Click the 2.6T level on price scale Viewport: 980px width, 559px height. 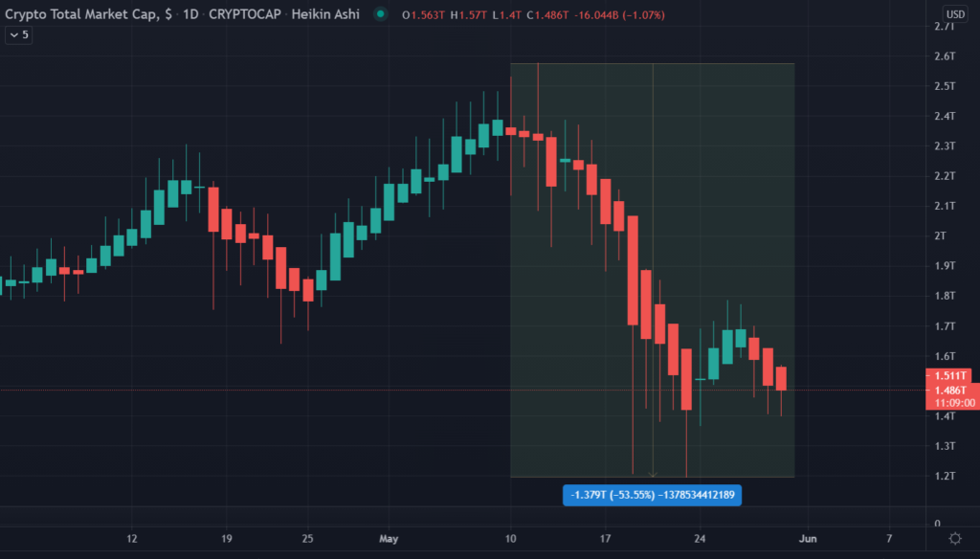tap(945, 56)
